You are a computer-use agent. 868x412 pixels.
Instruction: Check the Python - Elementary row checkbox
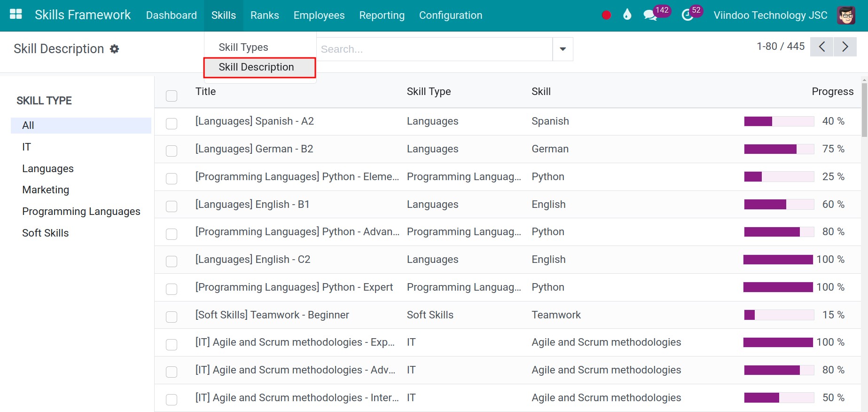(x=172, y=179)
